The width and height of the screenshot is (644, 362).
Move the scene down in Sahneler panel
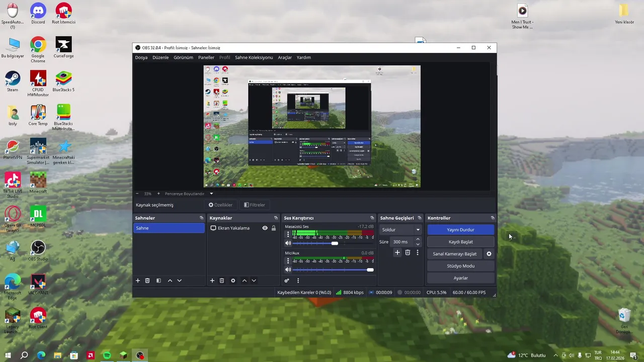180,281
